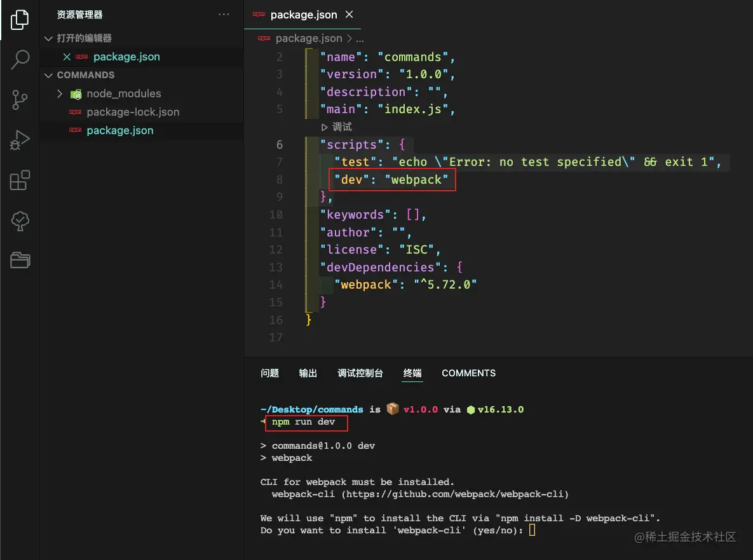Screen dimensions: 753x560
Task: Close the package.json editor tab
Action: 349,15
